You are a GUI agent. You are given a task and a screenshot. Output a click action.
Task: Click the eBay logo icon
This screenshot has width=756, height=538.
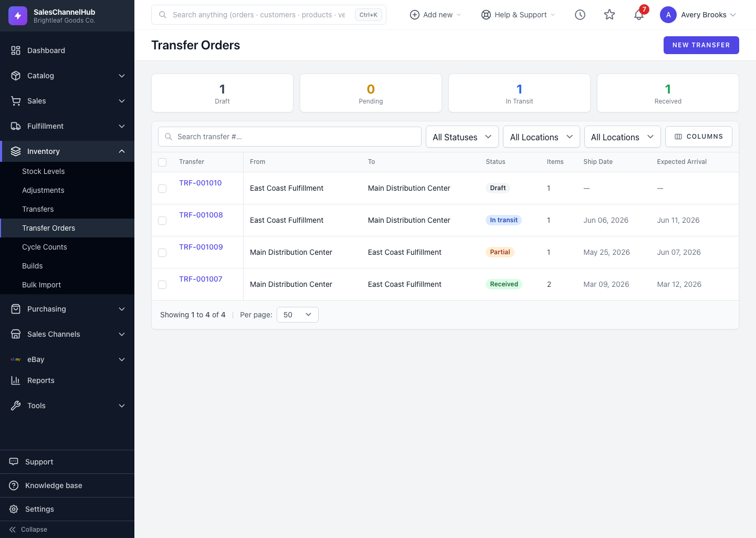tap(16, 359)
